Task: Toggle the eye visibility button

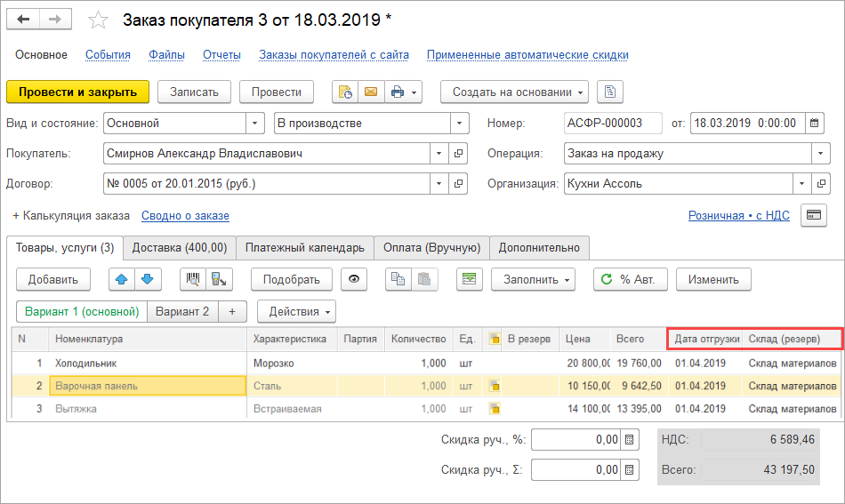Action: tap(355, 279)
